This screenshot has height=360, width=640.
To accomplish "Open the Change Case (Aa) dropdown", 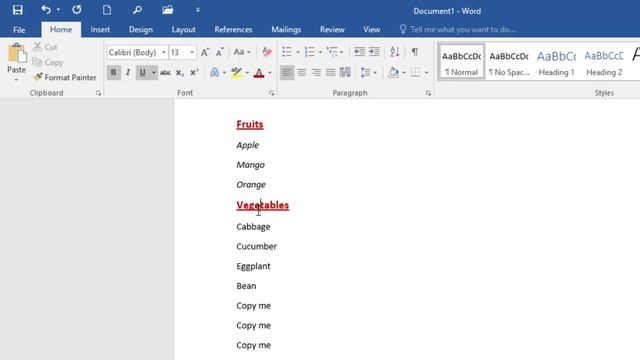I will [x=242, y=52].
